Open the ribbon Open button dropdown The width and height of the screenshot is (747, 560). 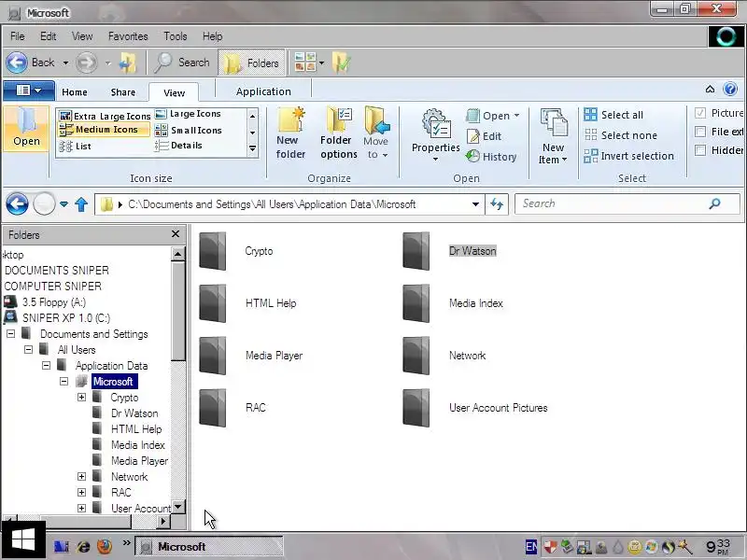click(x=517, y=116)
